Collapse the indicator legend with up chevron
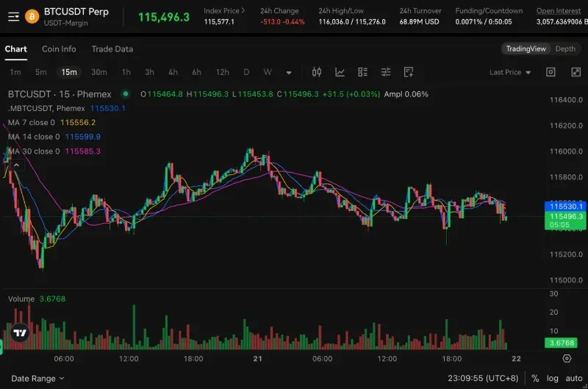Screen dimensions: 588x389 [16, 165]
